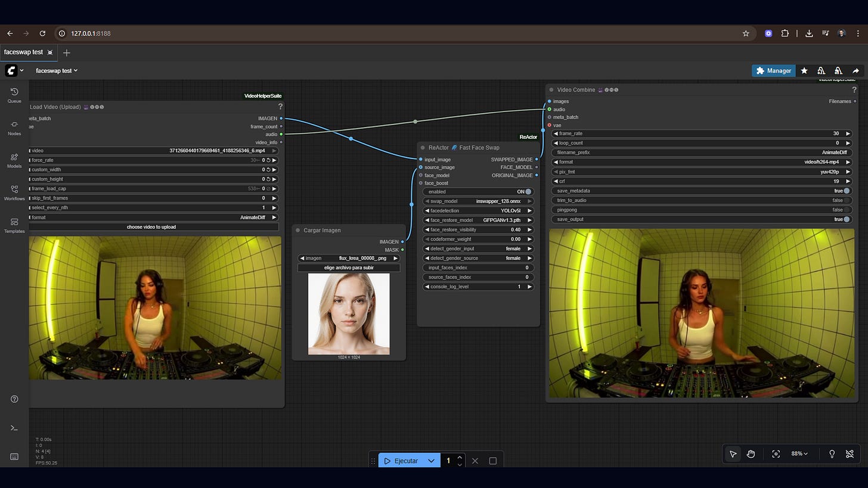868x488 pixels.
Task: Open keyboard shortcuts icon in sidebar
Action: pos(14,456)
